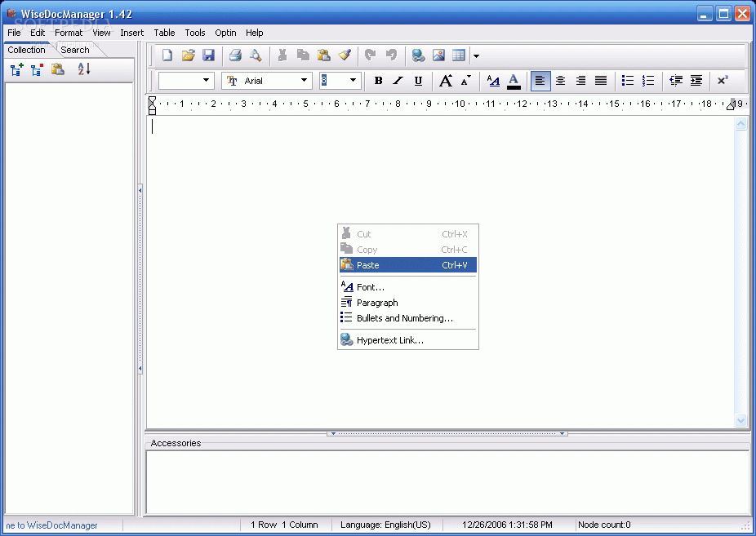
Task: Click the Copy toolbar icon
Action: (x=303, y=55)
